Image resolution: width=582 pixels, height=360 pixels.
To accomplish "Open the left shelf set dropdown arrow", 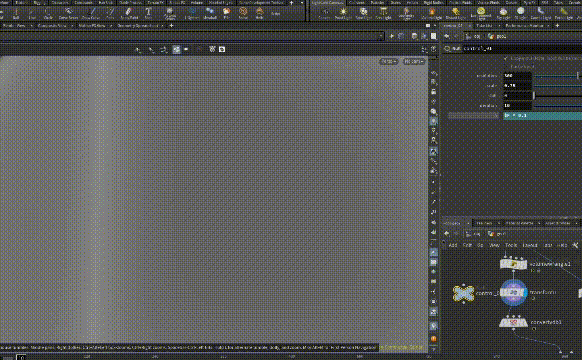I will [302, 3].
